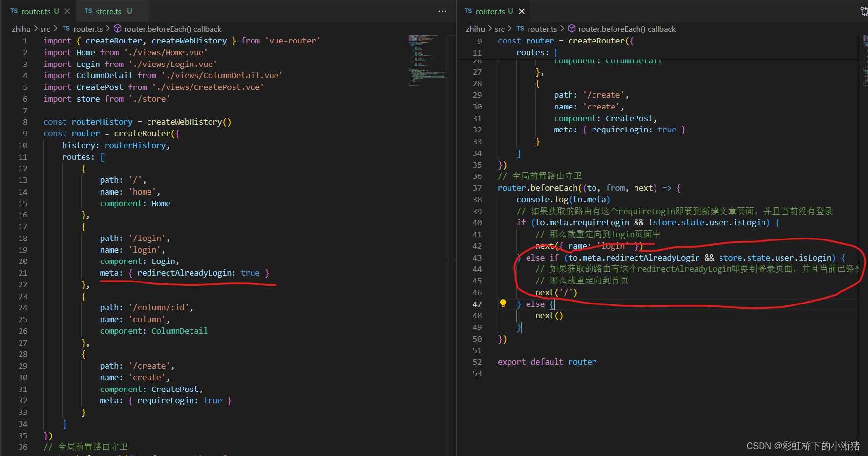Jump to sticky line 'routes: [' in right editor
Viewport: 868px width, 456px height.
[537, 53]
